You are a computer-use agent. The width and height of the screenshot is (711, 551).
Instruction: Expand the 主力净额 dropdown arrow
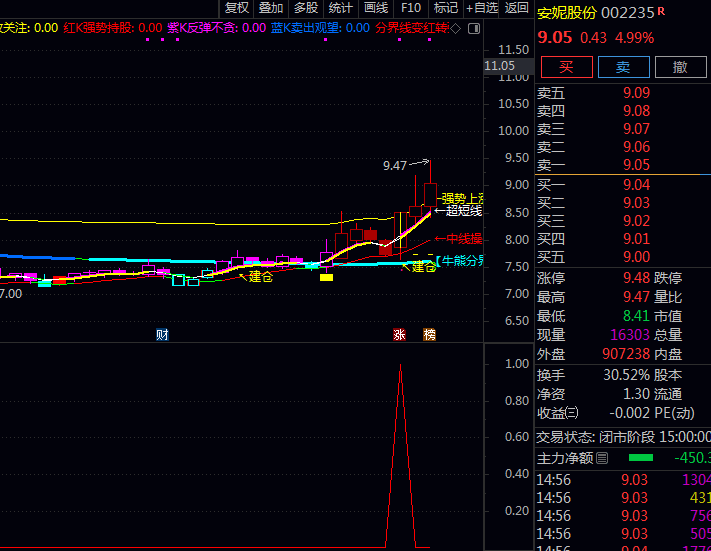point(601,458)
